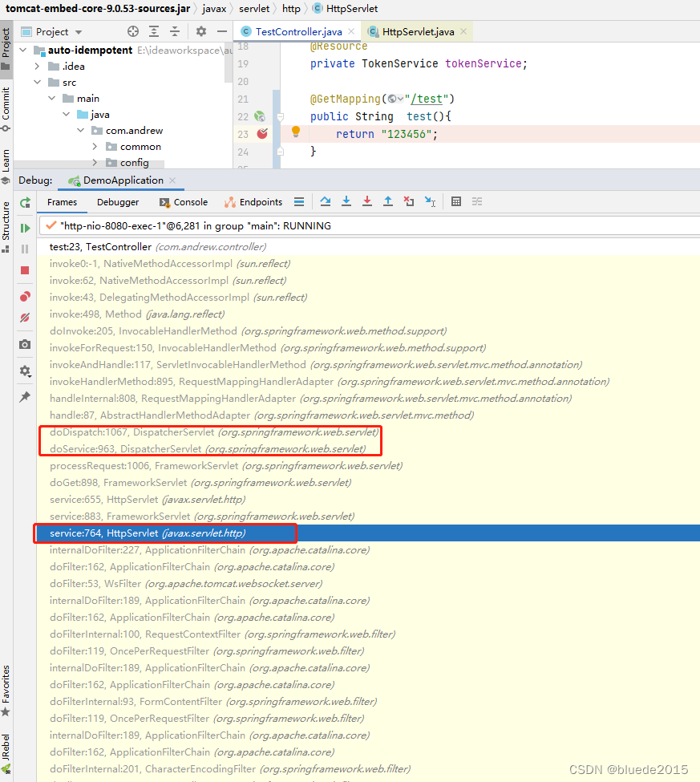
Task: Close the HttpServlet.java tab
Action: (x=463, y=31)
